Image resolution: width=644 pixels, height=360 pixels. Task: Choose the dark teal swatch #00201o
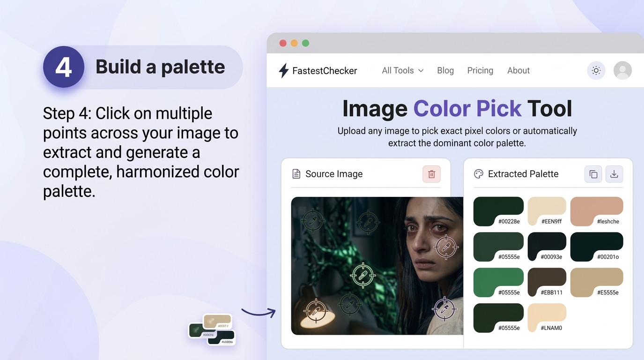(x=597, y=247)
